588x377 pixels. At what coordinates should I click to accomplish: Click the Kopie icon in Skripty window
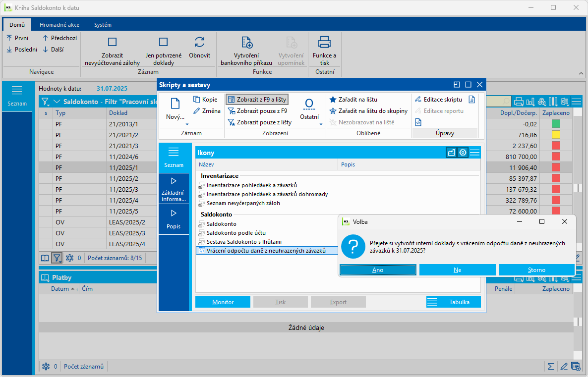coord(197,100)
